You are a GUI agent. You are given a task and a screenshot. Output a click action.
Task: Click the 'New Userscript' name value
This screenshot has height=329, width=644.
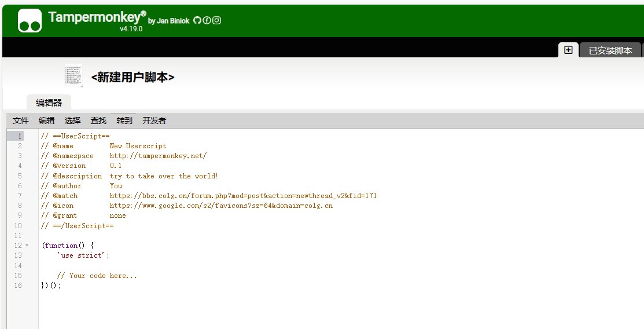pos(138,145)
